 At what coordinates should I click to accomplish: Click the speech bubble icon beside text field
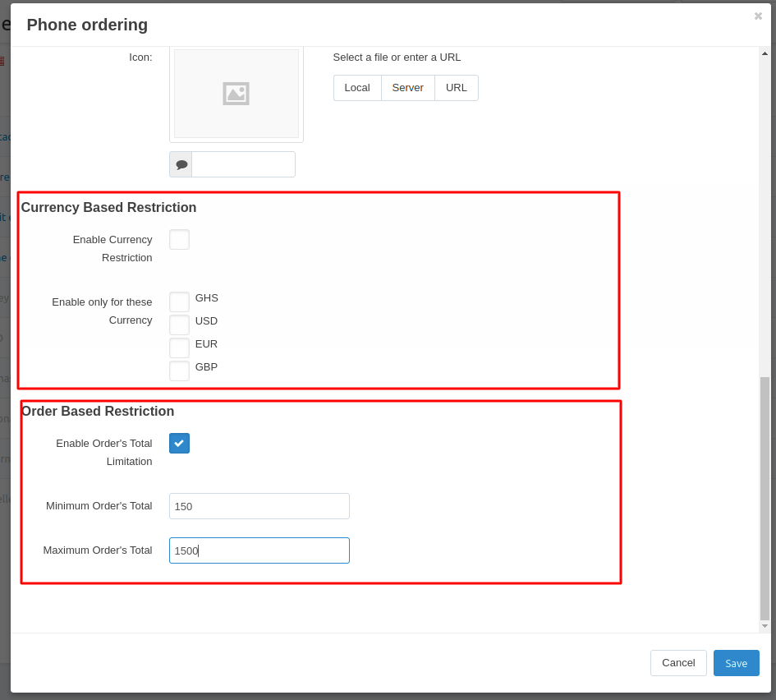(x=181, y=164)
